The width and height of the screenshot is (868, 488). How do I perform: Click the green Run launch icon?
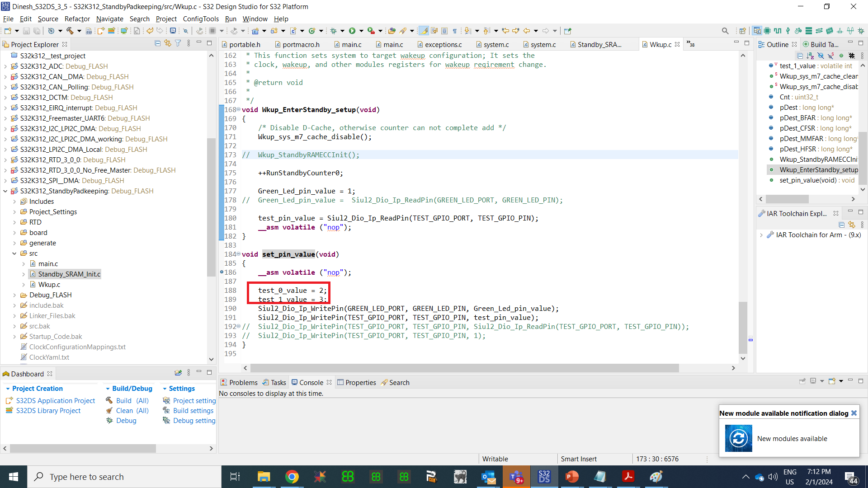[352, 31]
